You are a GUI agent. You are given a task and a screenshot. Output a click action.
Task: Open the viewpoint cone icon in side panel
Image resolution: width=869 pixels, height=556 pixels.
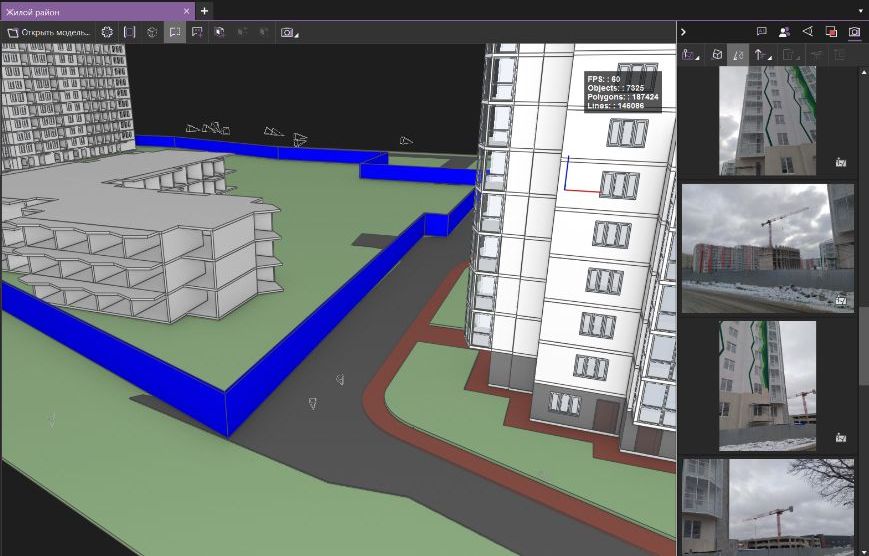(808, 32)
